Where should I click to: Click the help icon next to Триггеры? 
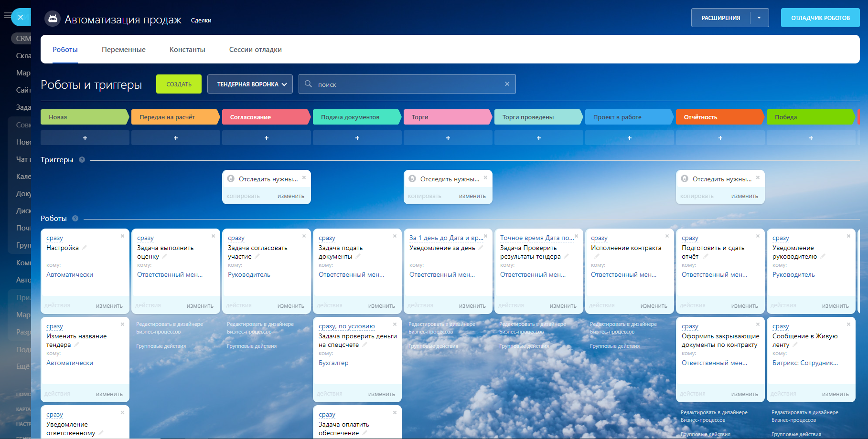[x=82, y=160]
